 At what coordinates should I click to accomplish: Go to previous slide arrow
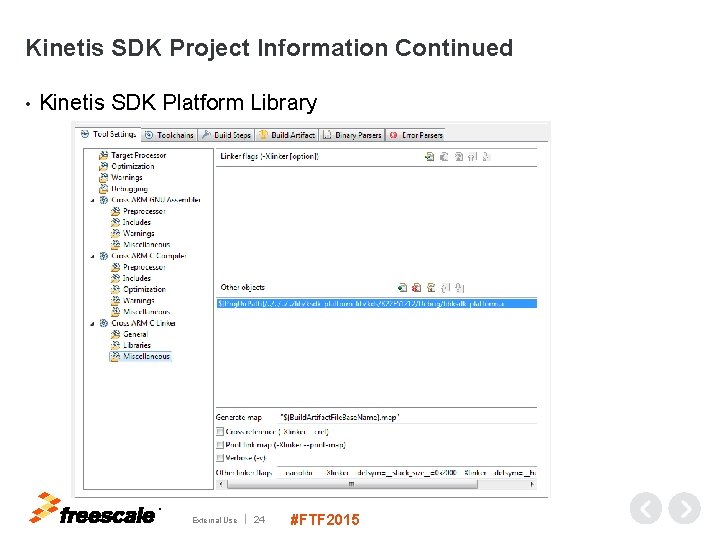click(x=646, y=509)
